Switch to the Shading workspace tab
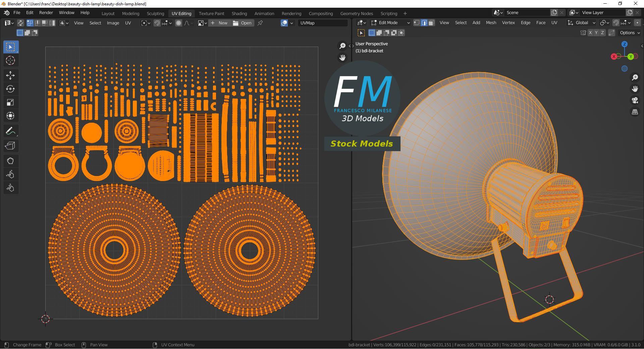 tap(239, 13)
